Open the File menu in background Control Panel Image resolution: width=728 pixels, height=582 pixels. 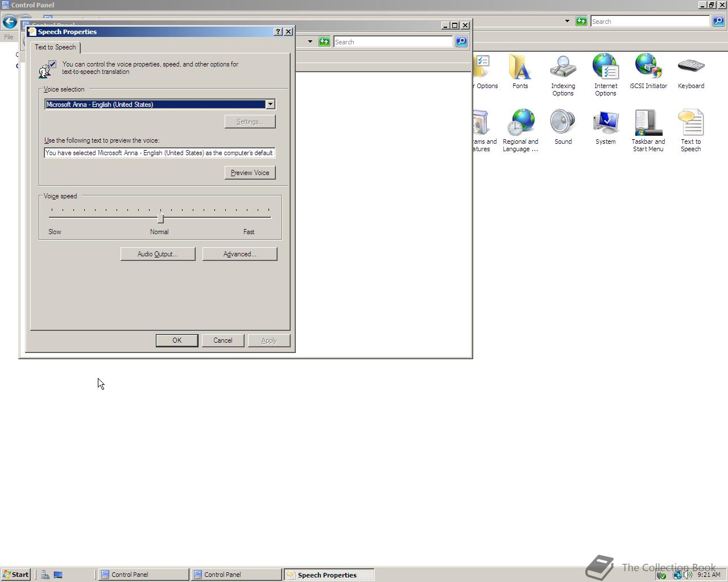(x=9, y=37)
